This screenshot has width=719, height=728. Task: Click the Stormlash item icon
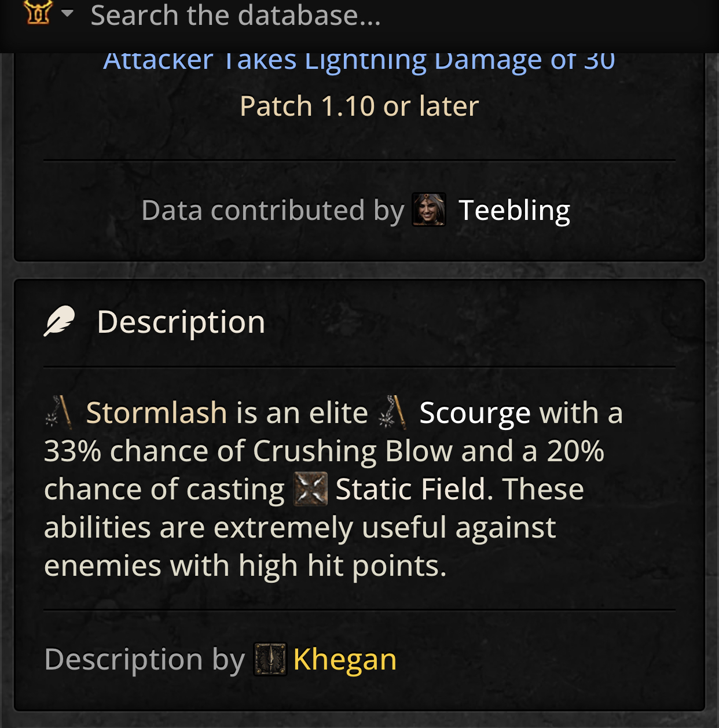[x=59, y=413]
